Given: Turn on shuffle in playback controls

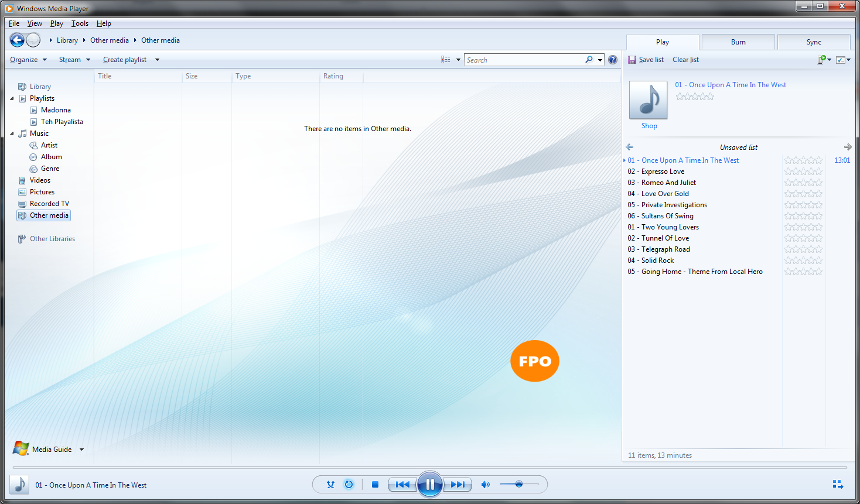Looking at the screenshot, I should (x=331, y=485).
